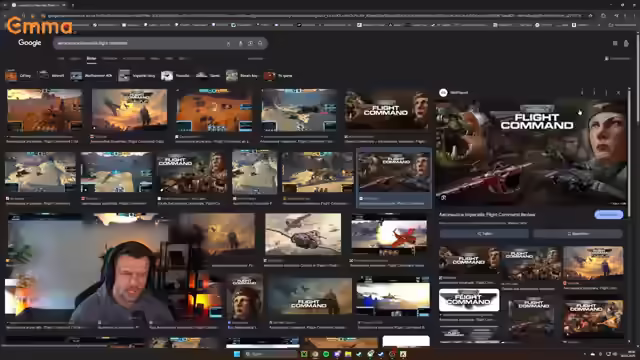Click the Google logo
640x360 pixels.
[x=29, y=43]
